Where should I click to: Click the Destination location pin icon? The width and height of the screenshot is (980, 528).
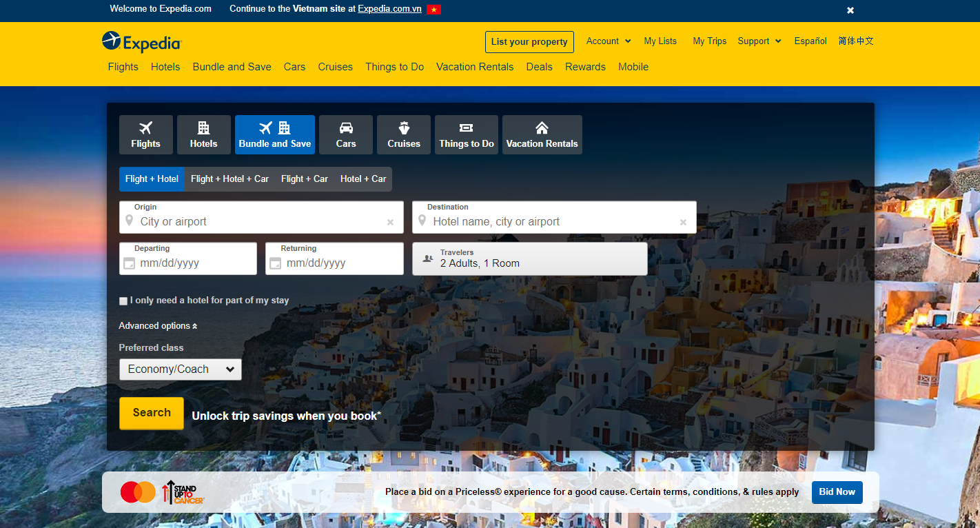422,221
